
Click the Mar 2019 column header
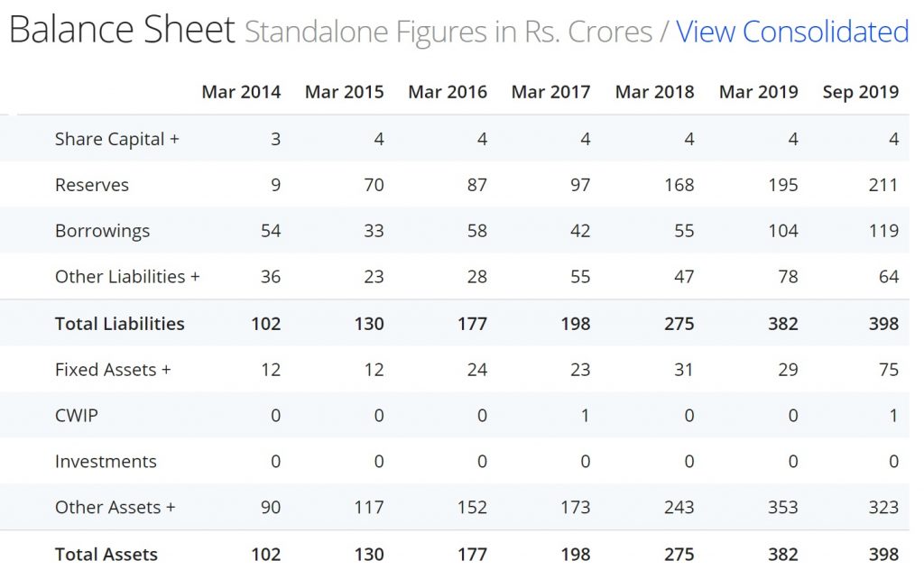pos(758,92)
